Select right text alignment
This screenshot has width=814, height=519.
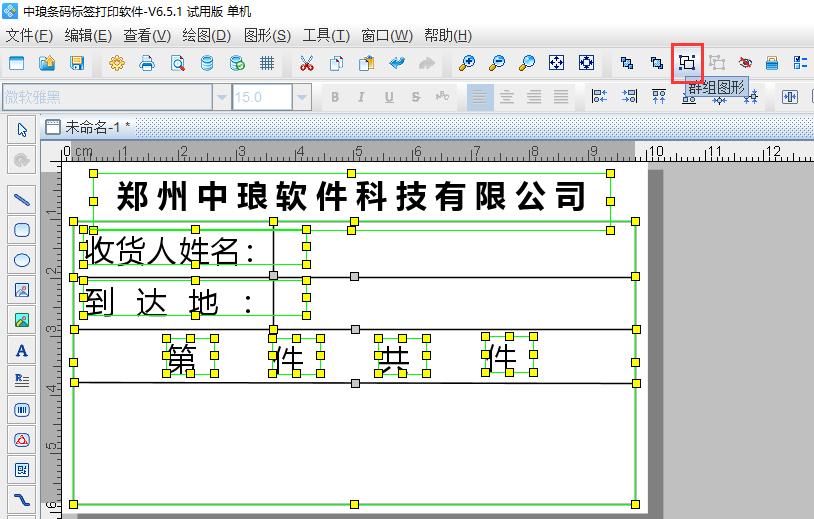(534, 97)
